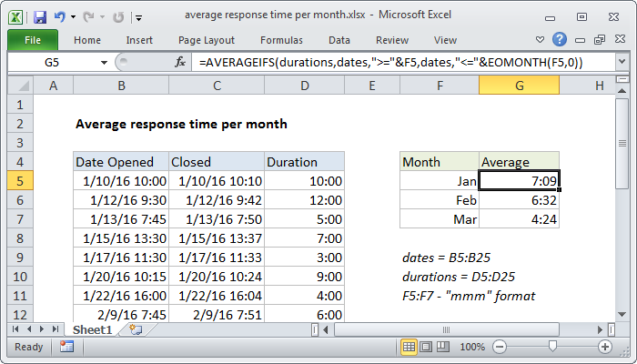The width and height of the screenshot is (637, 364).
Task: Select cell G6 showing 6:32
Action: click(x=519, y=199)
